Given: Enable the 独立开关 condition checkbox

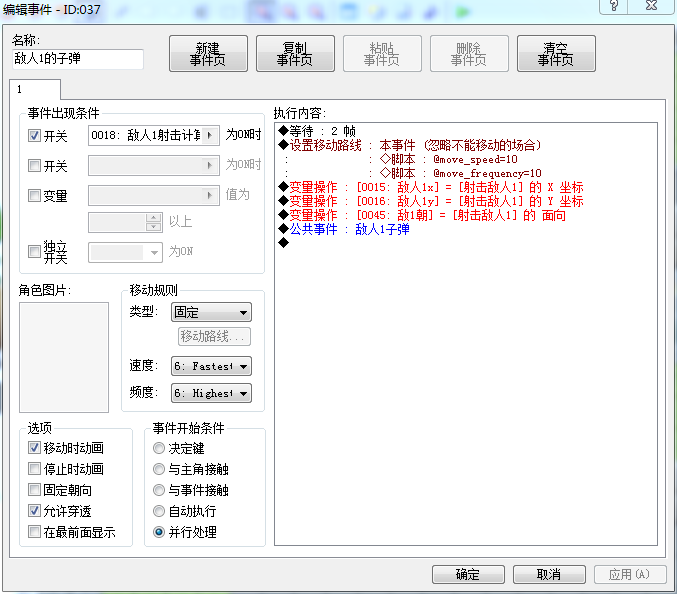Looking at the screenshot, I should point(34,251).
